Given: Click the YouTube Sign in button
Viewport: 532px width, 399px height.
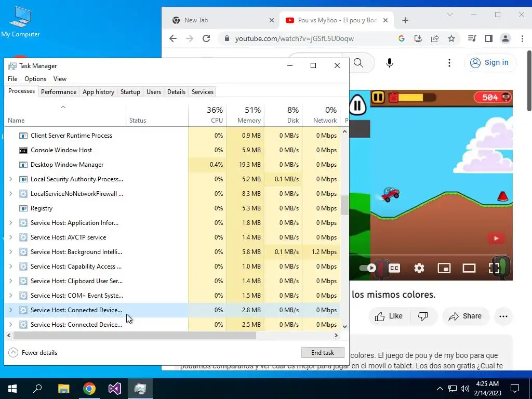Looking at the screenshot, I should (x=490, y=63).
